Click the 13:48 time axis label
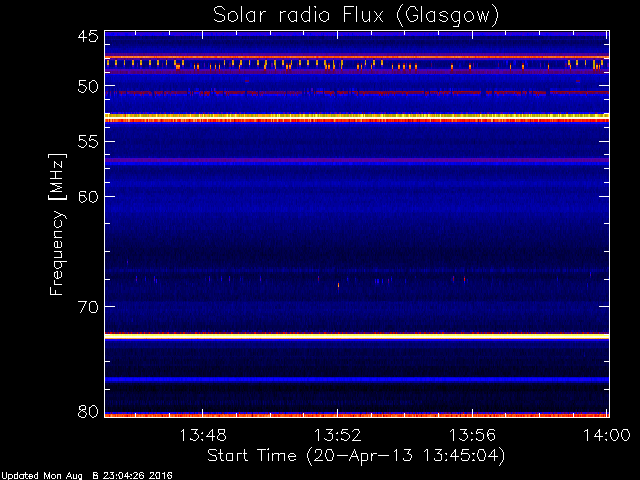The height and width of the screenshot is (480, 640). point(203,435)
